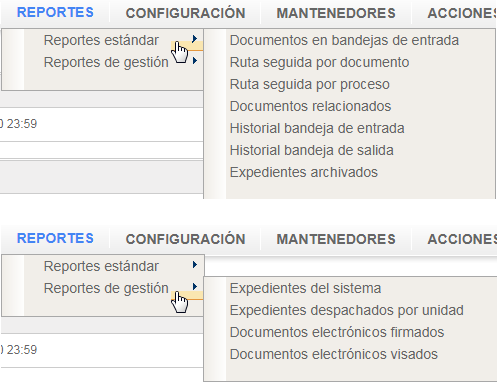Expand arrow next to lower 'Reportes estándar'
Viewport: 497px width, 382px height.
tap(195, 265)
